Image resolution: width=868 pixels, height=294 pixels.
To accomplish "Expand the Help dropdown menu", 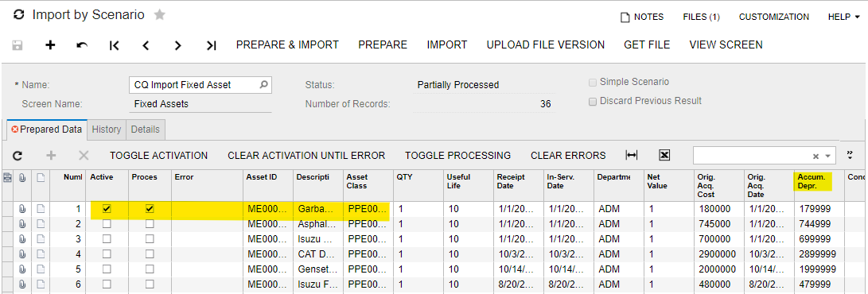I will coord(843,17).
